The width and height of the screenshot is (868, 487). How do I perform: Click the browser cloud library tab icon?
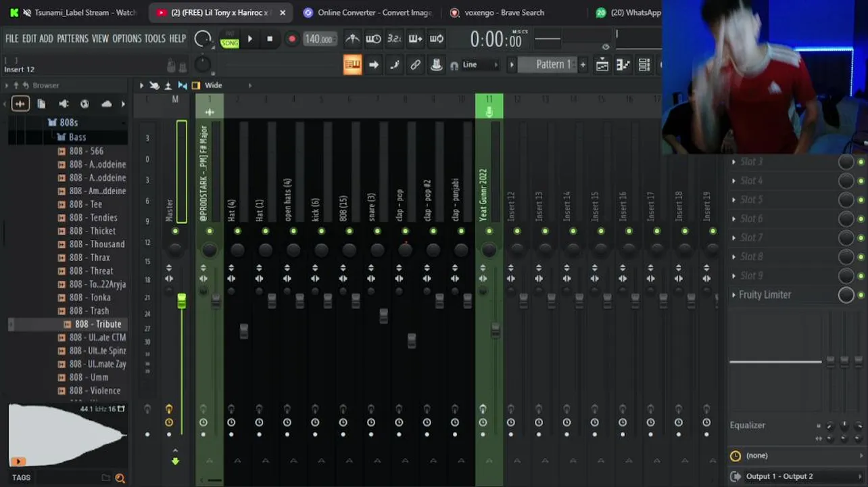click(x=106, y=103)
